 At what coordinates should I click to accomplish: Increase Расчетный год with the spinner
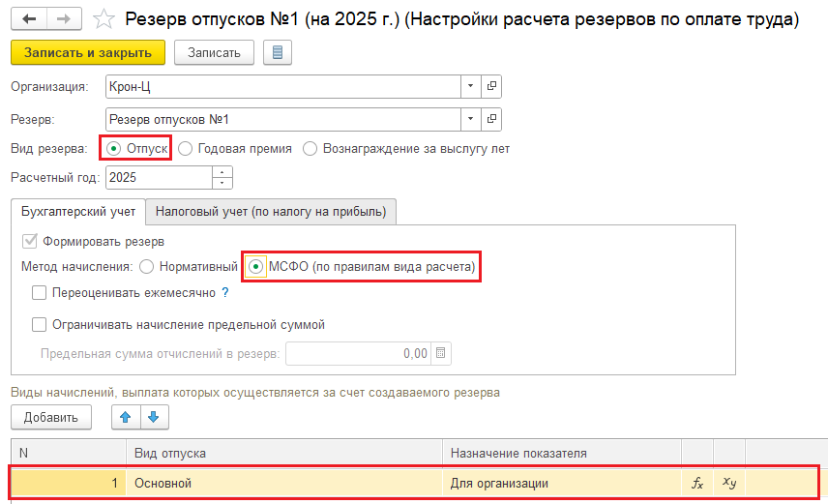click(x=222, y=172)
